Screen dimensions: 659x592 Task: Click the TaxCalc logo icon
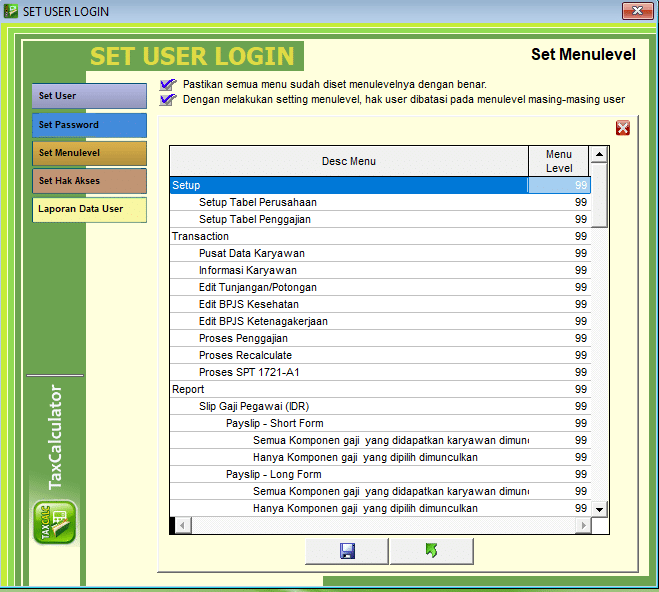coord(55,522)
